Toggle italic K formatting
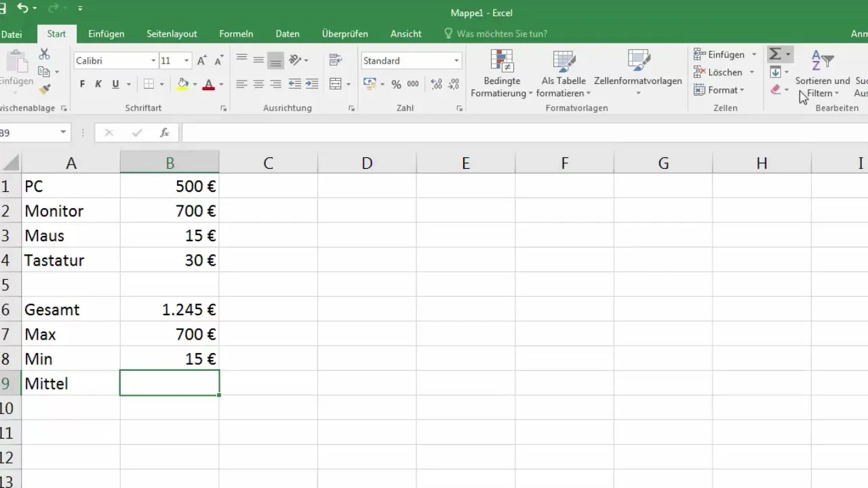 tap(98, 84)
